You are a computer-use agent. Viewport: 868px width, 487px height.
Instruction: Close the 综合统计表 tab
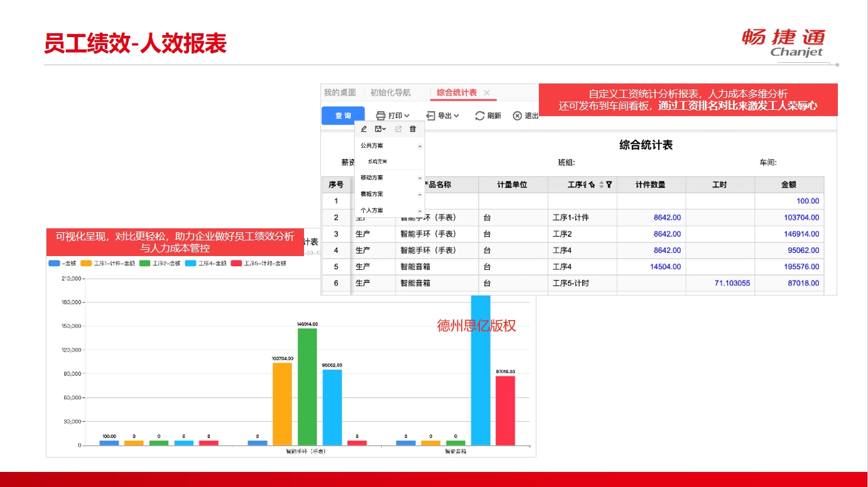click(487, 92)
